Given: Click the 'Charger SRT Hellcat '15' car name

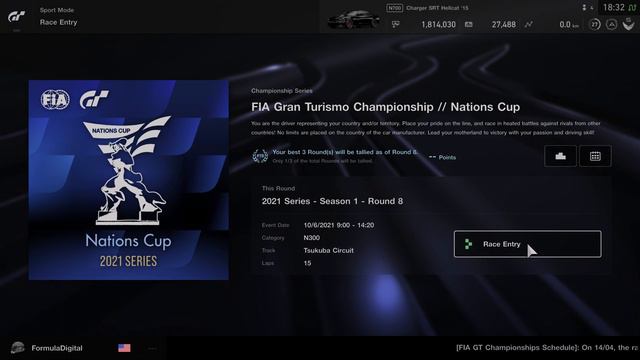Looking at the screenshot, I should point(437,8).
